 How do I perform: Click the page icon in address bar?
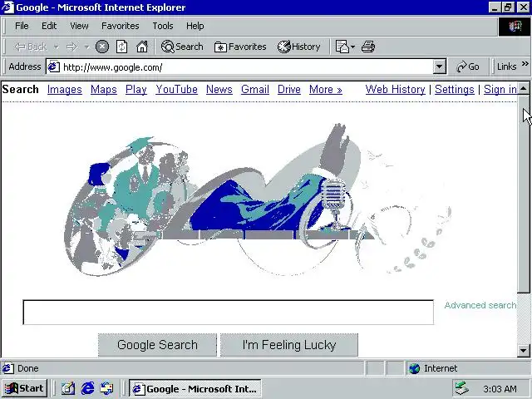pos(53,66)
